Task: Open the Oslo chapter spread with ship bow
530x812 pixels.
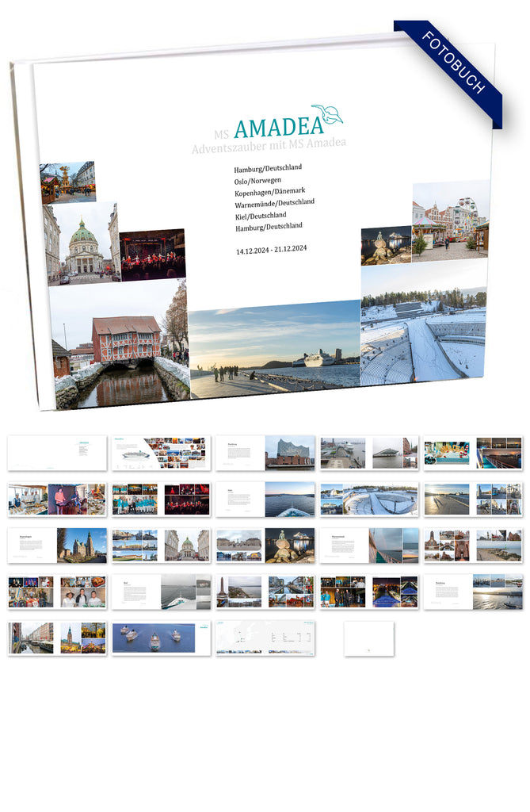Action: coord(265,500)
